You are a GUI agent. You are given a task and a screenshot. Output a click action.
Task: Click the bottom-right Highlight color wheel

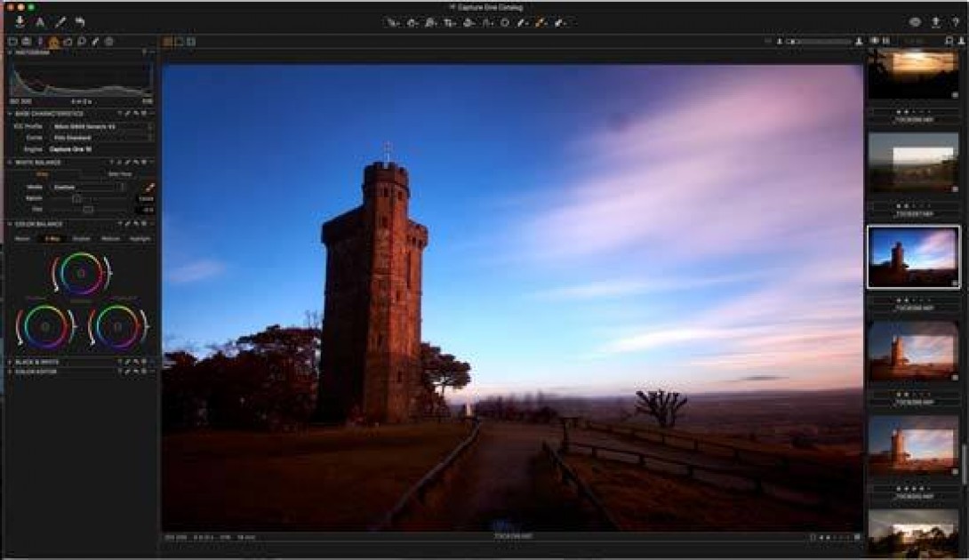coord(118,326)
